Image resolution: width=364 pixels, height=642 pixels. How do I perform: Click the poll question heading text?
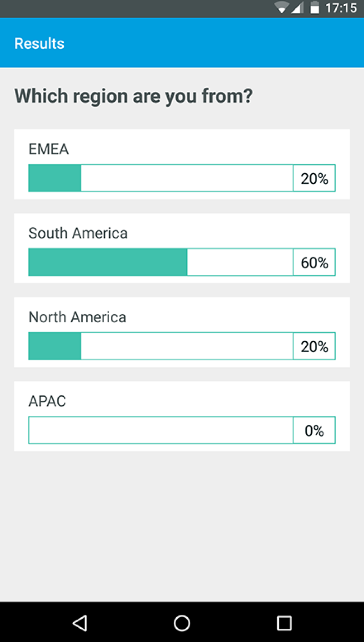click(133, 96)
